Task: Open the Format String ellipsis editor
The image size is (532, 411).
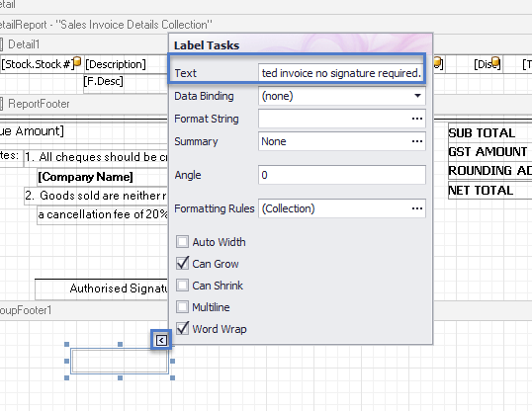Action: [x=417, y=119]
